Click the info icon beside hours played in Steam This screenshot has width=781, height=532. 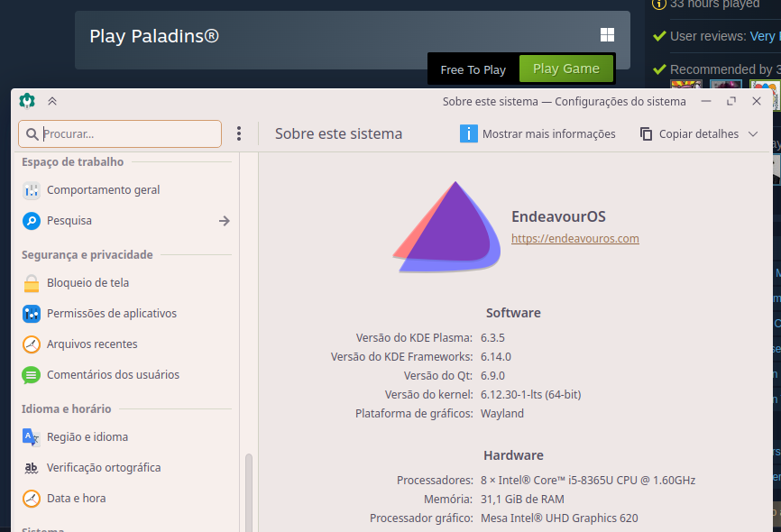(659, 4)
